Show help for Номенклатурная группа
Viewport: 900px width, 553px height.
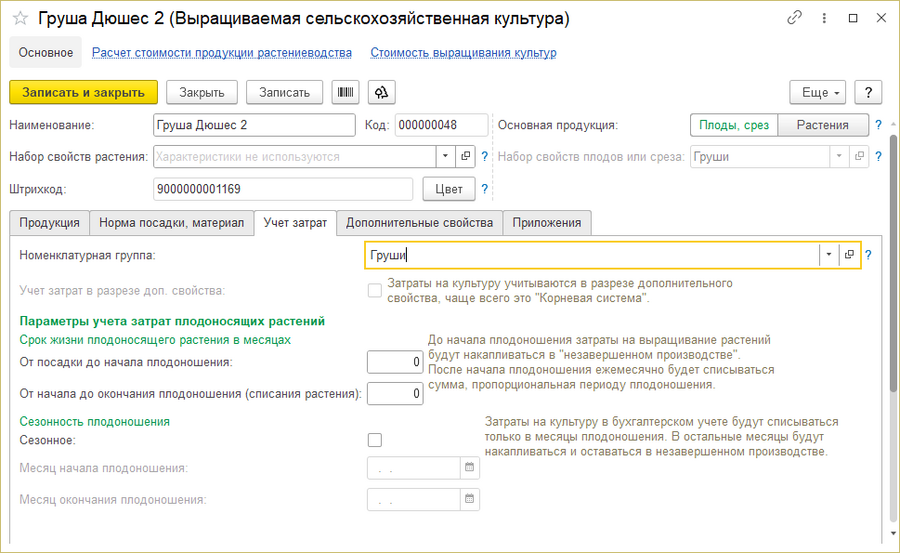868,255
